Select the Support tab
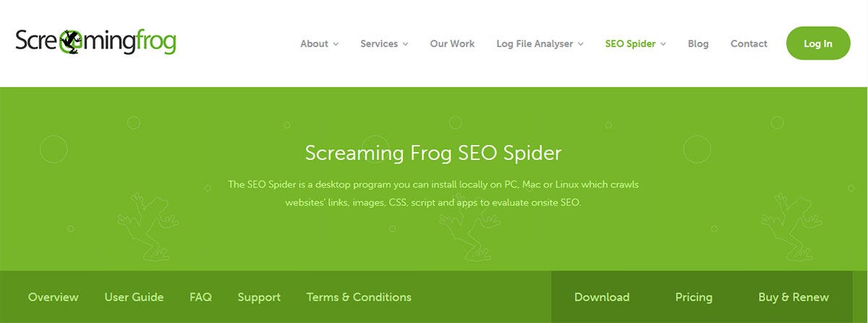Viewport: 868px width, 323px height. click(x=259, y=297)
